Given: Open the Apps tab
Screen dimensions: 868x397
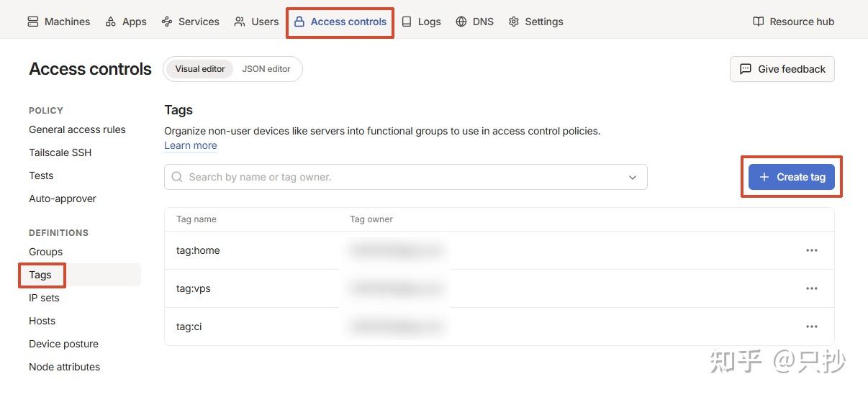Looking at the screenshot, I should click(x=126, y=22).
